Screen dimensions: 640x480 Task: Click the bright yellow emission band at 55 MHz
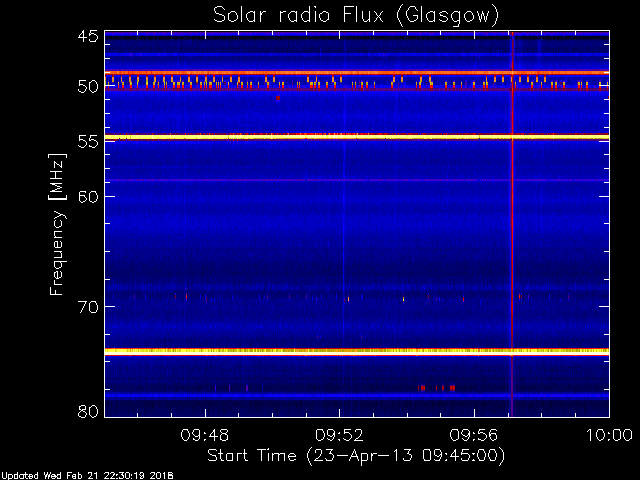click(x=357, y=137)
